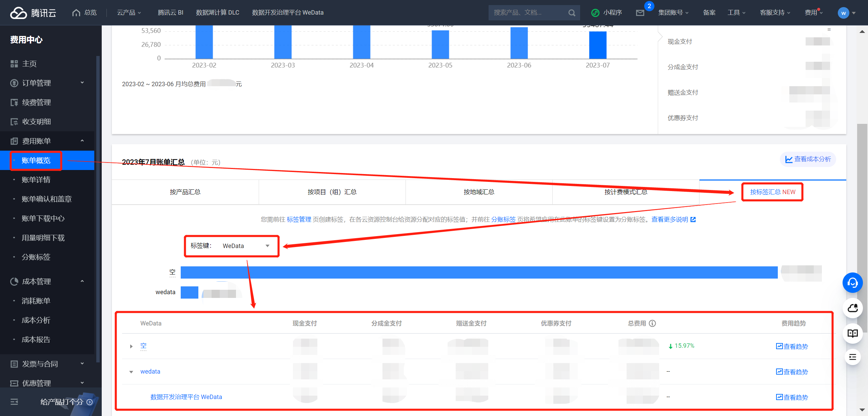
Task: Open 账单详情 in the sidebar
Action: (x=36, y=179)
